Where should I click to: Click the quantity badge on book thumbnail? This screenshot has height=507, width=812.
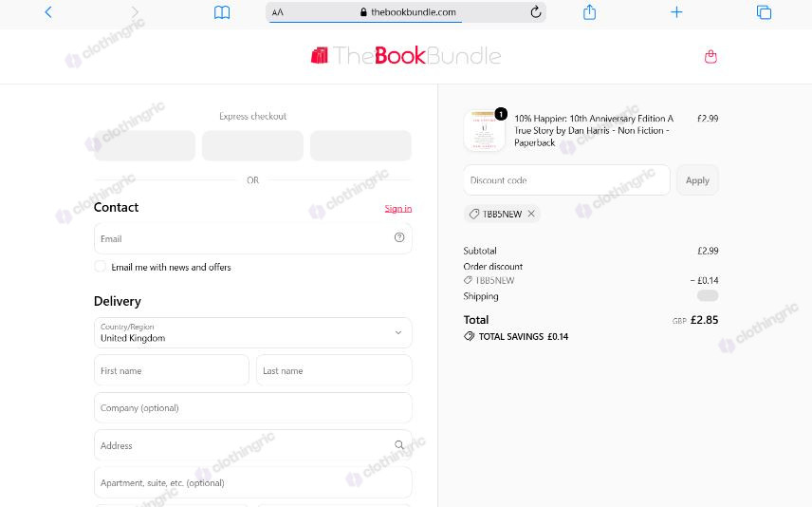[x=501, y=114]
